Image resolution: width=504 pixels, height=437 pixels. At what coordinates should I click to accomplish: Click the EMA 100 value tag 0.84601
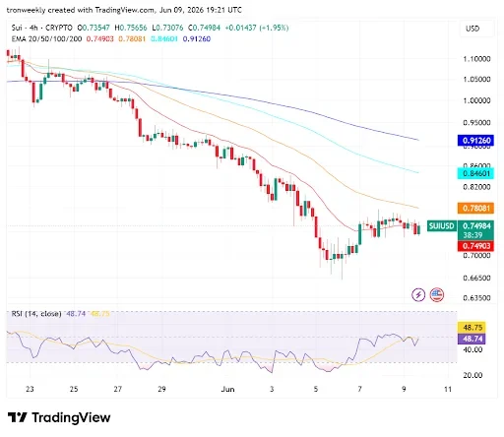pyautogui.click(x=475, y=173)
